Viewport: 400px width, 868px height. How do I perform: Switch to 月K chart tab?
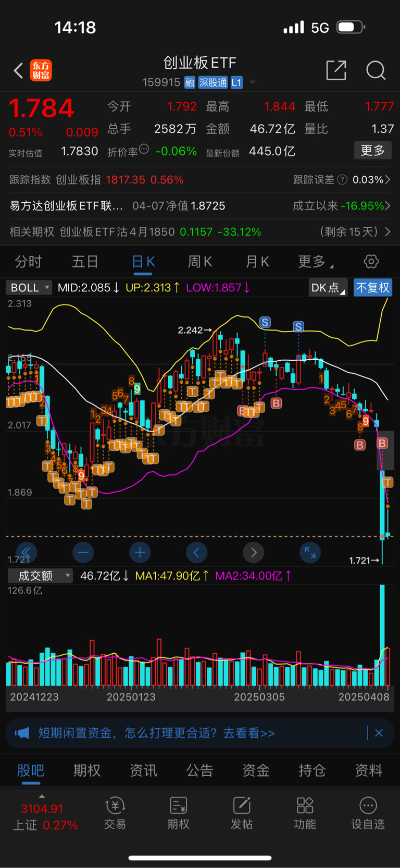pos(257,262)
